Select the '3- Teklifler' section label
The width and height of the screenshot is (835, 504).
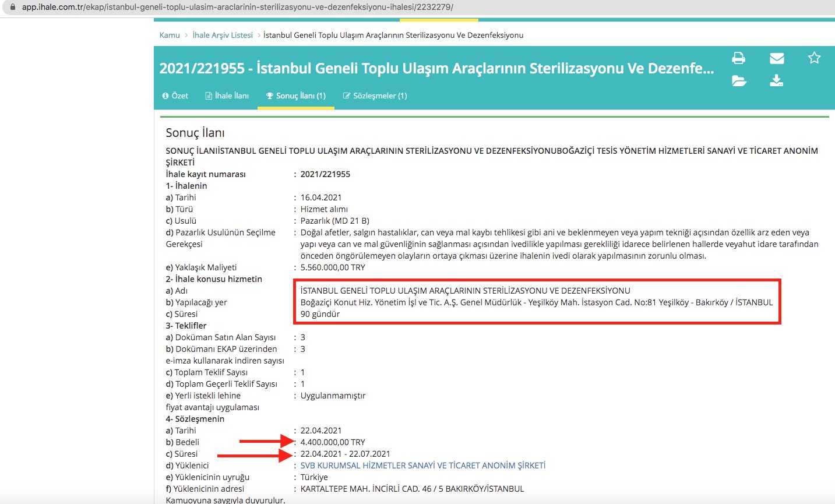(x=186, y=326)
